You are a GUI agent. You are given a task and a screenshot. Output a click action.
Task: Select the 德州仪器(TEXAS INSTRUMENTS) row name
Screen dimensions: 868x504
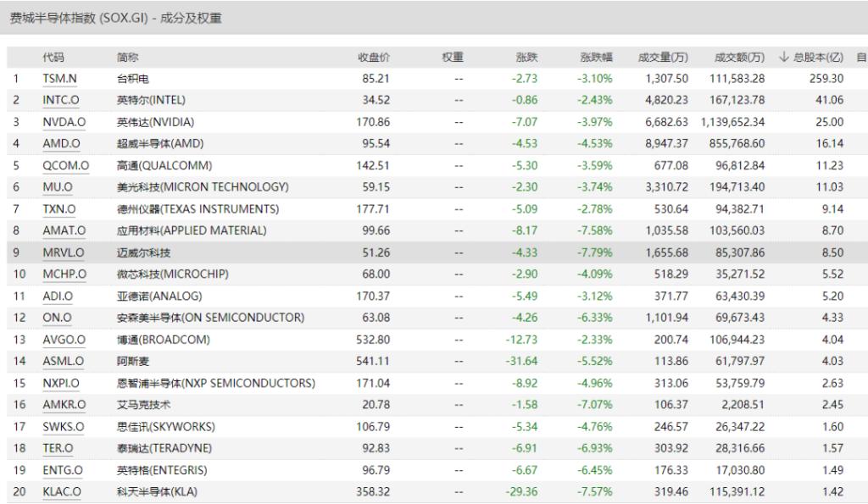[x=198, y=209]
